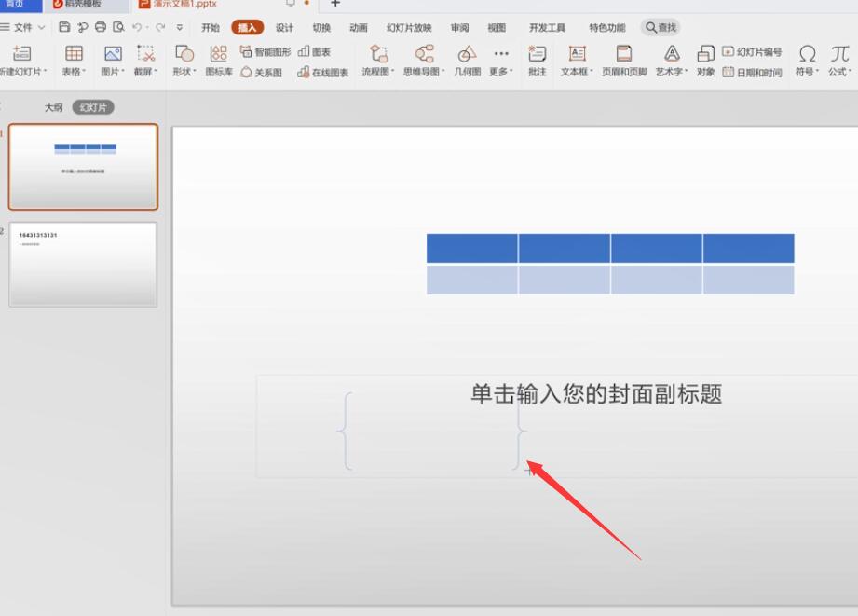Screen dimensions: 858x616
Task: Click the print preview icon
Action: (118, 27)
